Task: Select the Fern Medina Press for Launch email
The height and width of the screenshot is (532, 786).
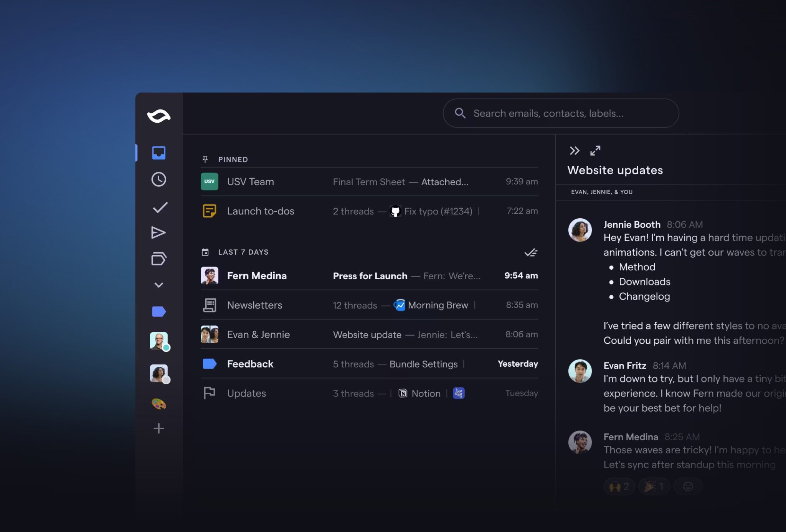Action: (369, 275)
